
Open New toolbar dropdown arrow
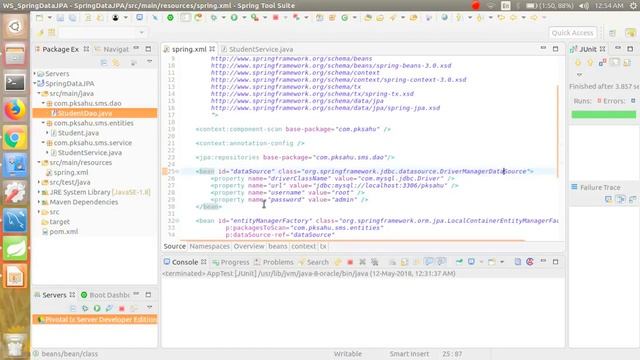pyautogui.click(x=49, y=18)
